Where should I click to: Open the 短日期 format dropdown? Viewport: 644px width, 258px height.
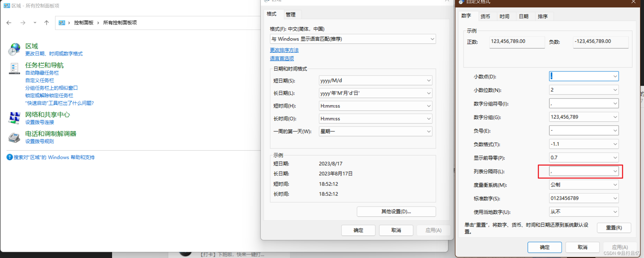coord(376,81)
